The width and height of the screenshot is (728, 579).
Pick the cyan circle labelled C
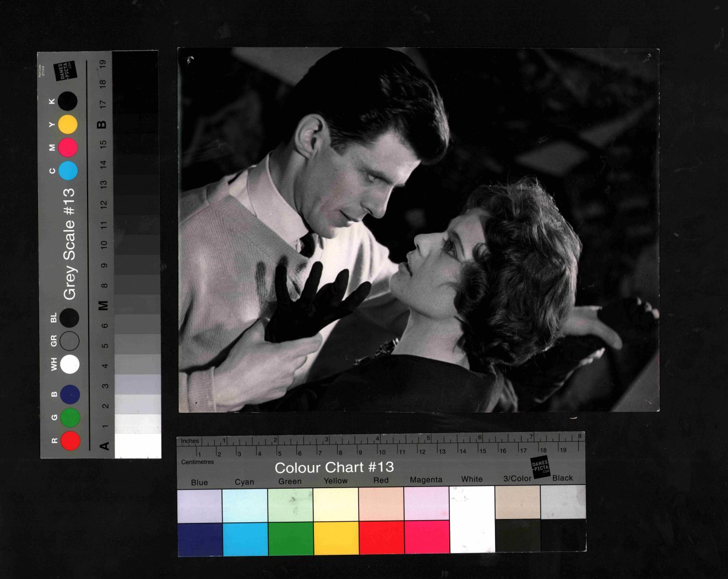pyautogui.click(x=68, y=171)
